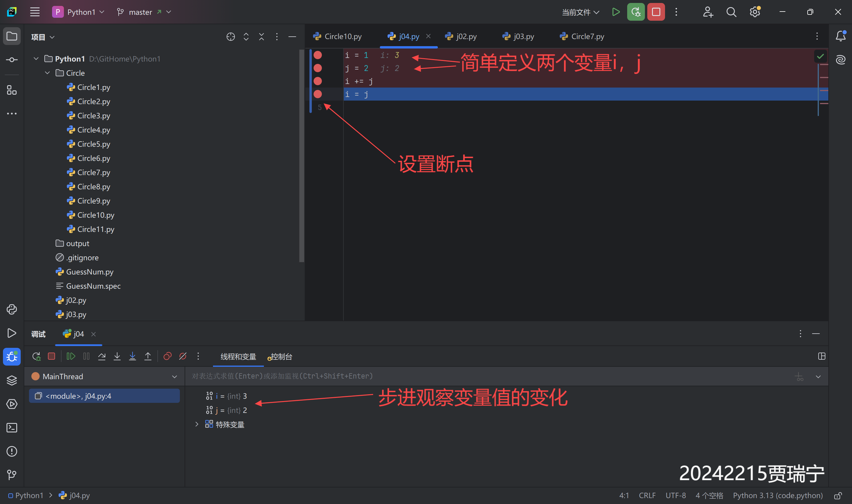Image resolution: width=852 pixels, height=504 pixels.
Task: Click Rerun j04 debug icon
Action: 36,356
